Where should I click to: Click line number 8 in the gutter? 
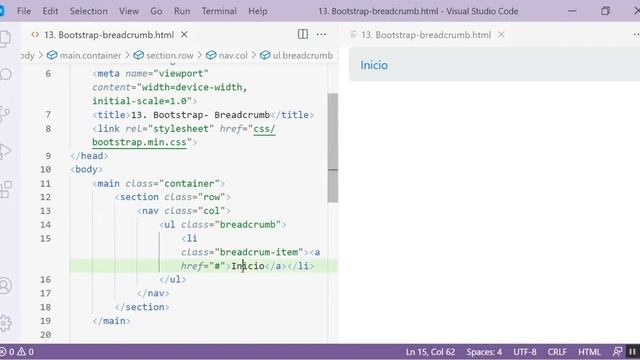pyautogui.click(x=48, y=129)
